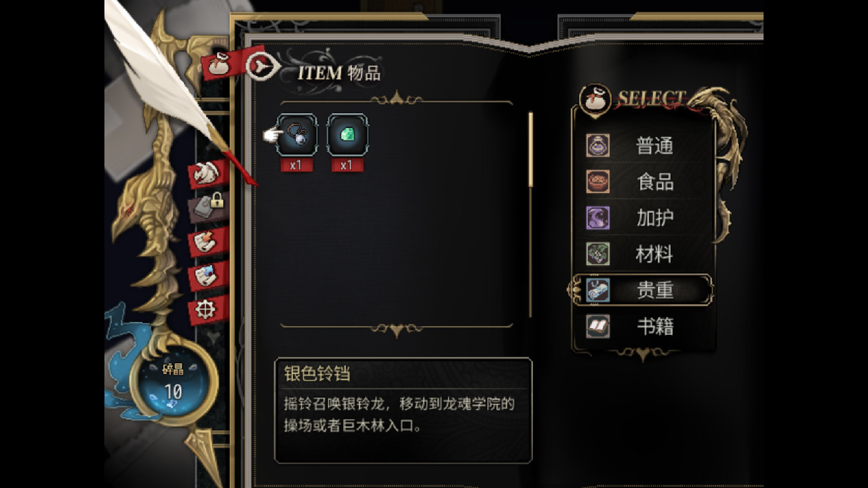Select the silver bell item
This screenshot has width=868, height=488.
click(x=296, y=135)
